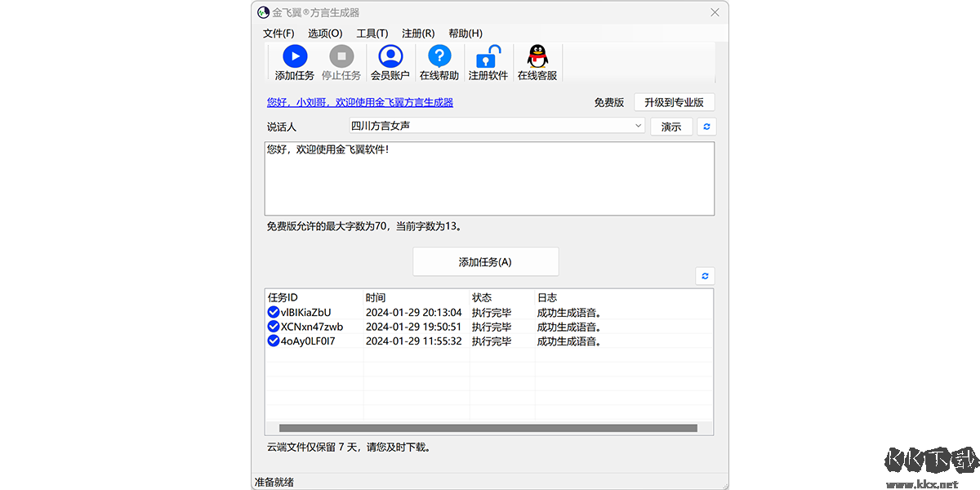Open the 文件(F) menu
This screenshot has width=980, height=490.
point(278,33)
